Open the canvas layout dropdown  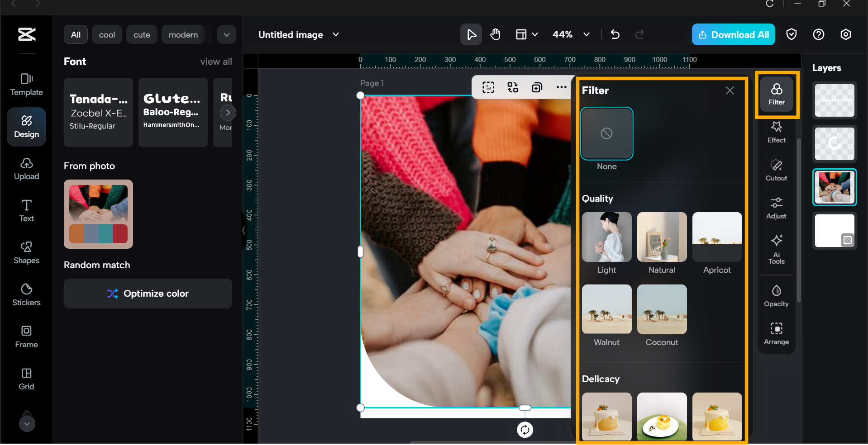tap(527, 34)
